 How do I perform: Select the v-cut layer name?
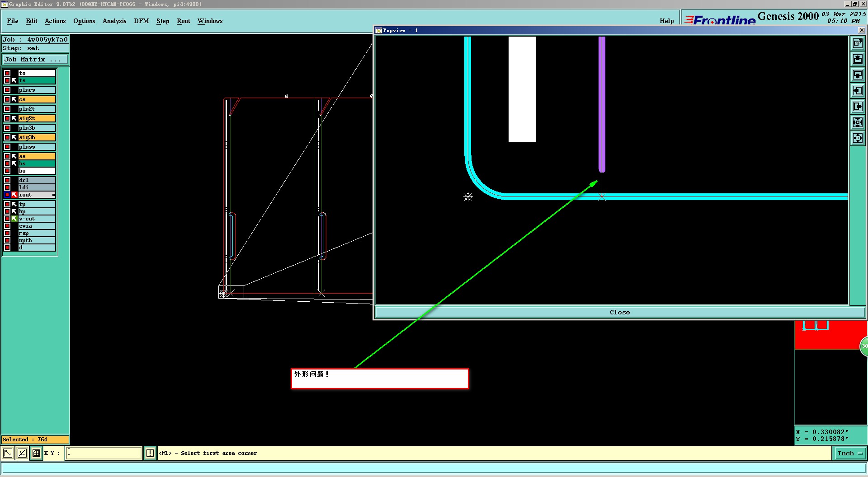(x=37, y=219)
